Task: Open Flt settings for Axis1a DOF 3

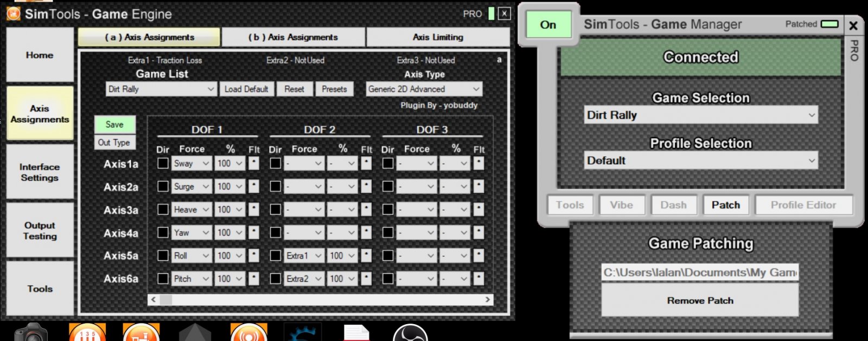Action: click(478, 163)
